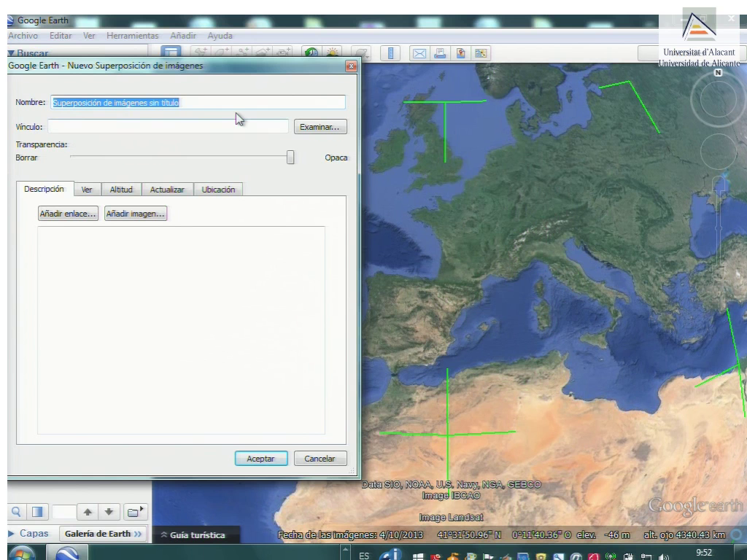Show historical imagery clock icon

[x=311, y=52]
